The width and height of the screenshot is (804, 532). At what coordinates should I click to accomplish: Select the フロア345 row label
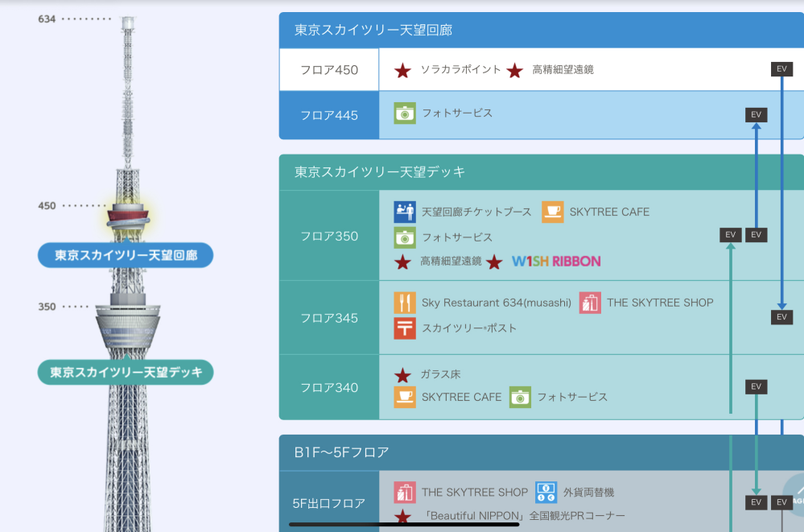click(329, 318)
